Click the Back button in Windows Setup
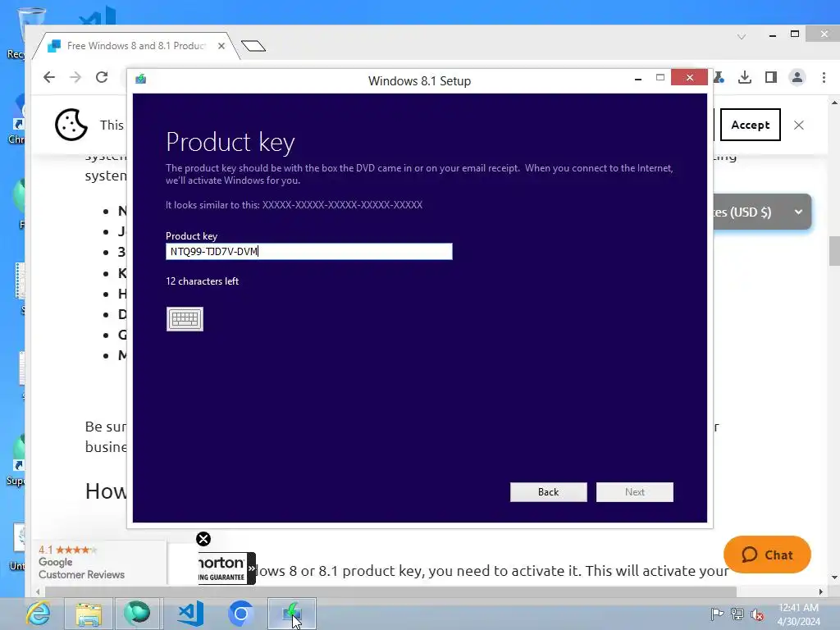The height and width of the screenshot is (630, 840). coord(548,492)
